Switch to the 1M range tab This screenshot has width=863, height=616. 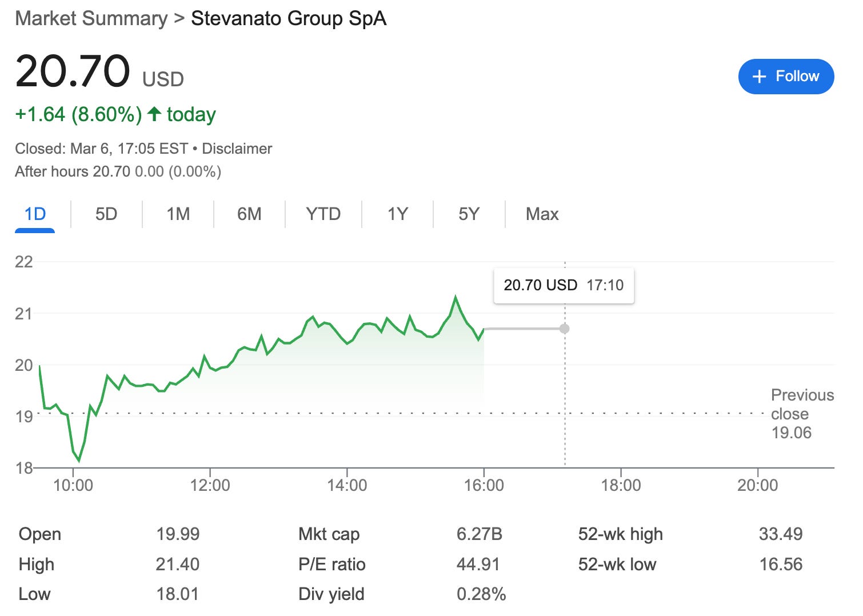pos(178,214)
